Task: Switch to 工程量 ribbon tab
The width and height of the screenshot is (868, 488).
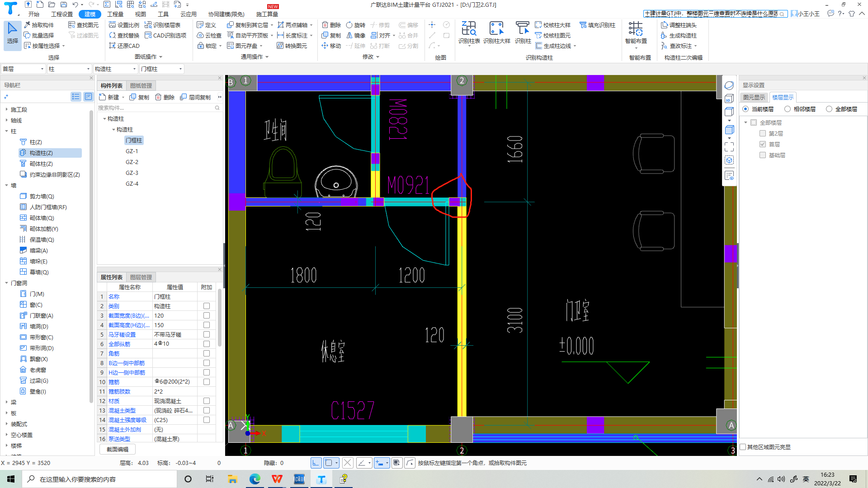Action: tap(115, 14)
